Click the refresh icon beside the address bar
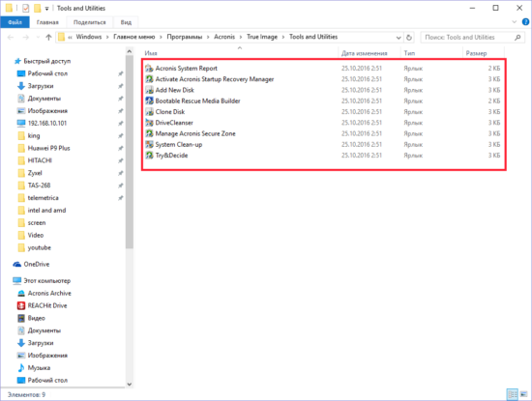The image size is (532, 401). click(x=409, y=38)
